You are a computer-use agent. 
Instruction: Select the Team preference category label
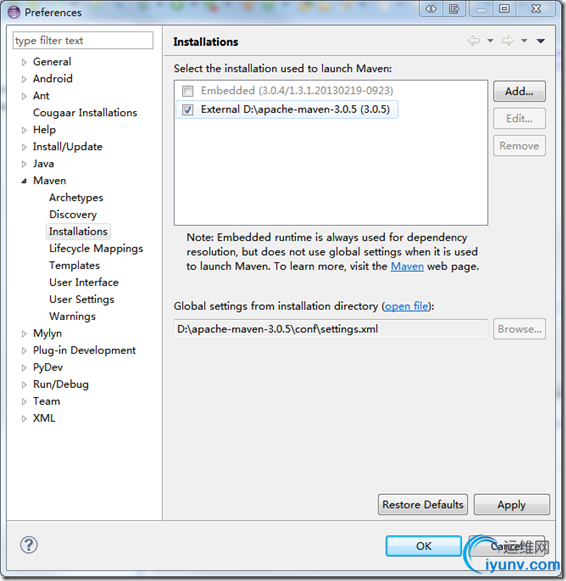(46, 401)
